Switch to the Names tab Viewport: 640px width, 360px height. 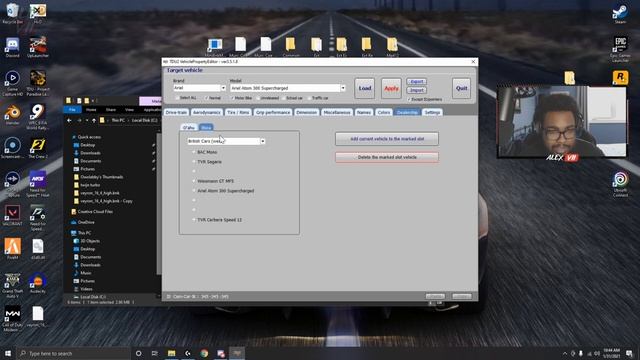[363, 112]
